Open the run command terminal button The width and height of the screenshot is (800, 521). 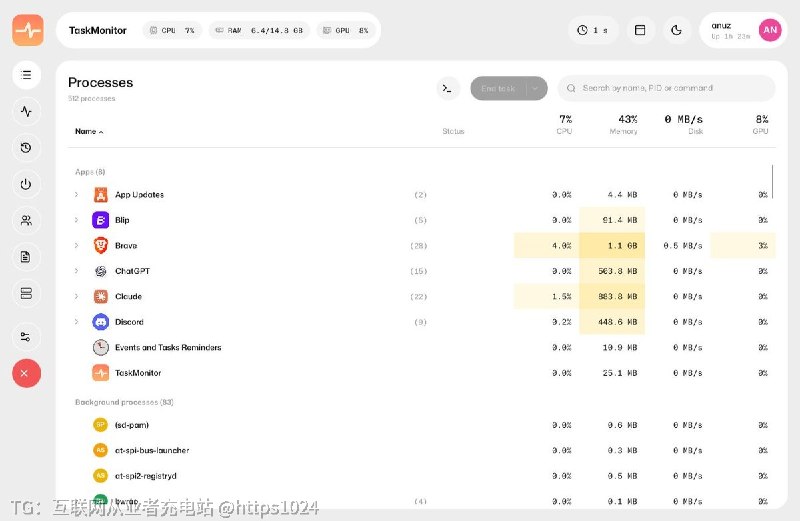tap(447, 88)
